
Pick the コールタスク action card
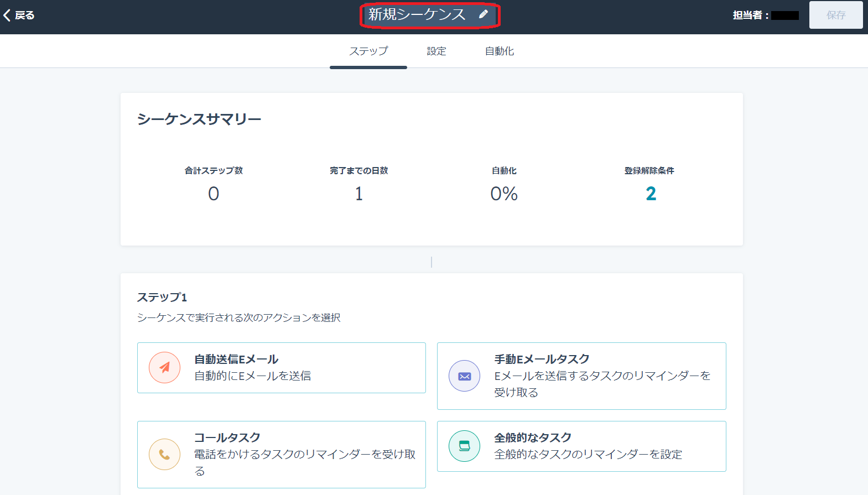coord(282,455)
